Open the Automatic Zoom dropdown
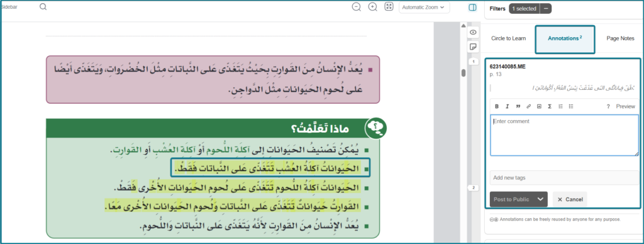 tap(424, 7)
